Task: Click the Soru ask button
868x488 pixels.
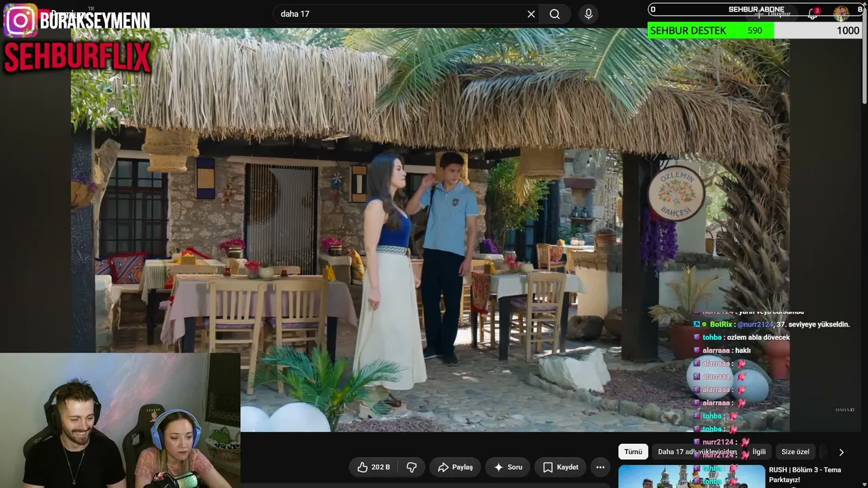Action: 508,467
